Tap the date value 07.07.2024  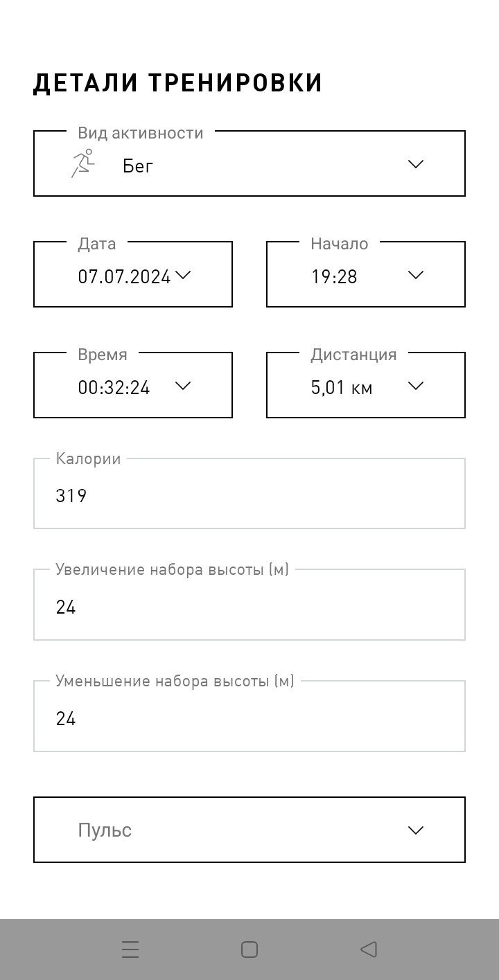coord(124,276)
